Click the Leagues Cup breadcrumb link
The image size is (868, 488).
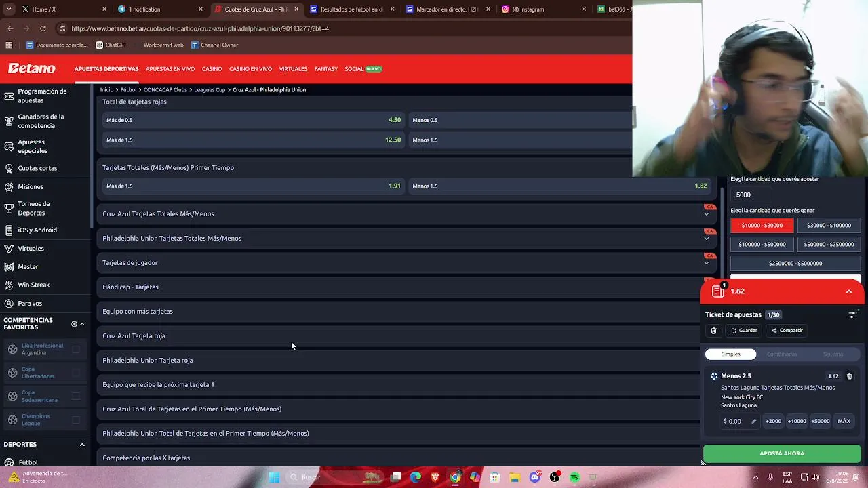[210, 90]
